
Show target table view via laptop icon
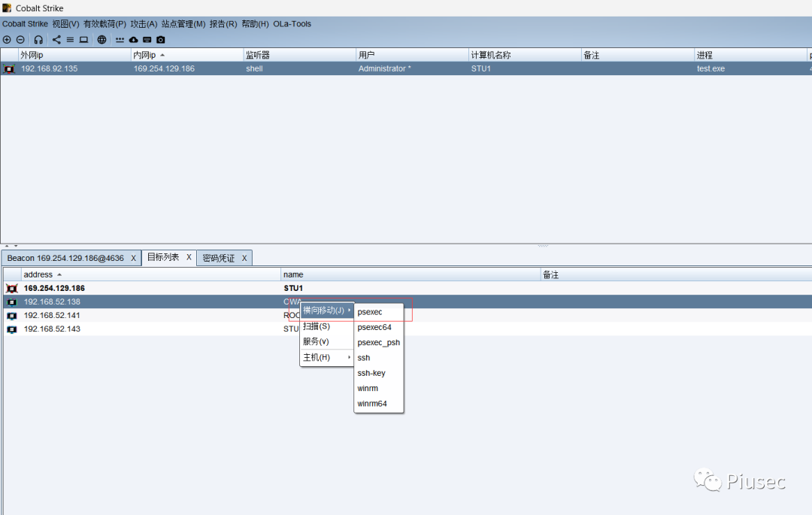tap(83, 39)
